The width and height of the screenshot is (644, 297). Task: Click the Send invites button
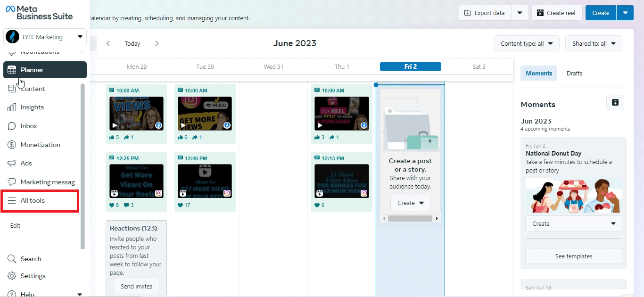tap(136, 286)
